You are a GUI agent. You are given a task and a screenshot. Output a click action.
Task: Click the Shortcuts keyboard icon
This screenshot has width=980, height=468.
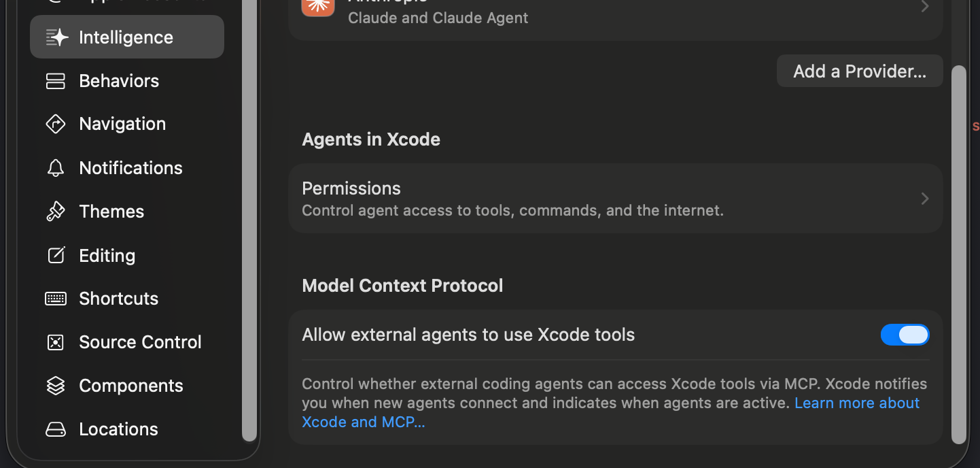[x=56, y=299]
